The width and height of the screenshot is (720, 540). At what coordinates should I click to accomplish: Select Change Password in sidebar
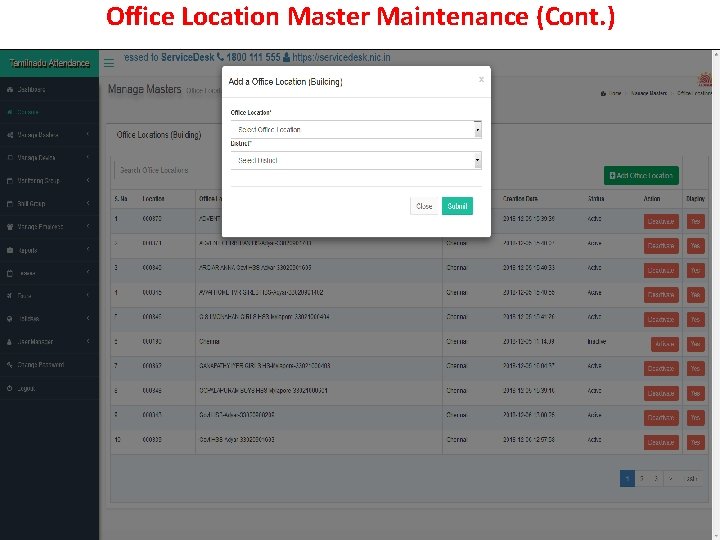pos(41,365)
